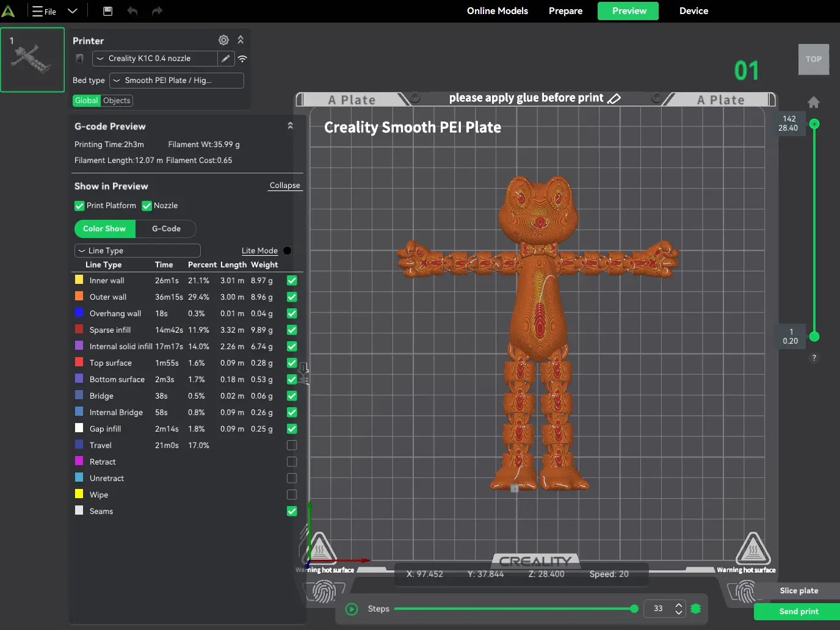Click the Wi-Fi connection icon
This screenshot has width=840, height=630.
click(242, 59)
